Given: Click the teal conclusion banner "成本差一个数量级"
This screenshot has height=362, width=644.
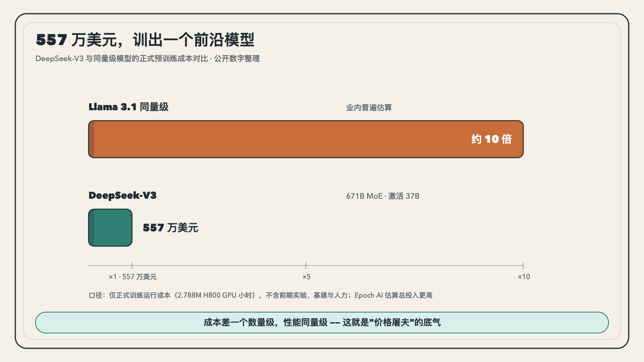Looking at the screenshot, I should click(x=322, y=323).
